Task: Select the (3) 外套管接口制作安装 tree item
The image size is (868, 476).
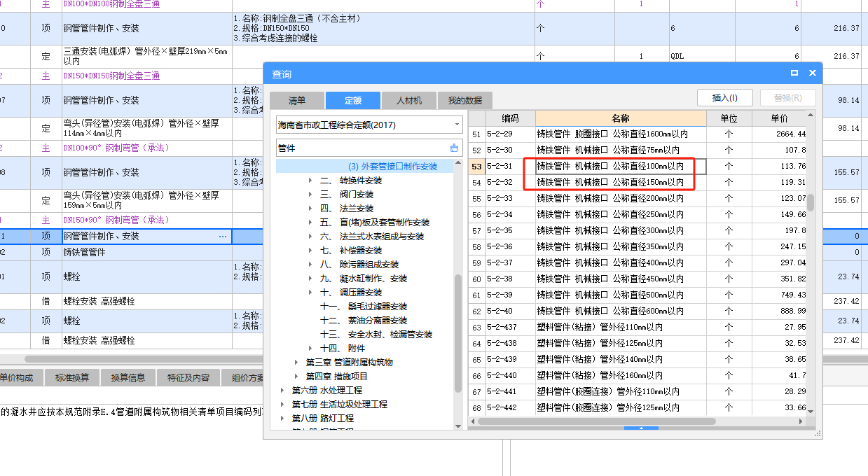Action: click(x=392, y=167)
